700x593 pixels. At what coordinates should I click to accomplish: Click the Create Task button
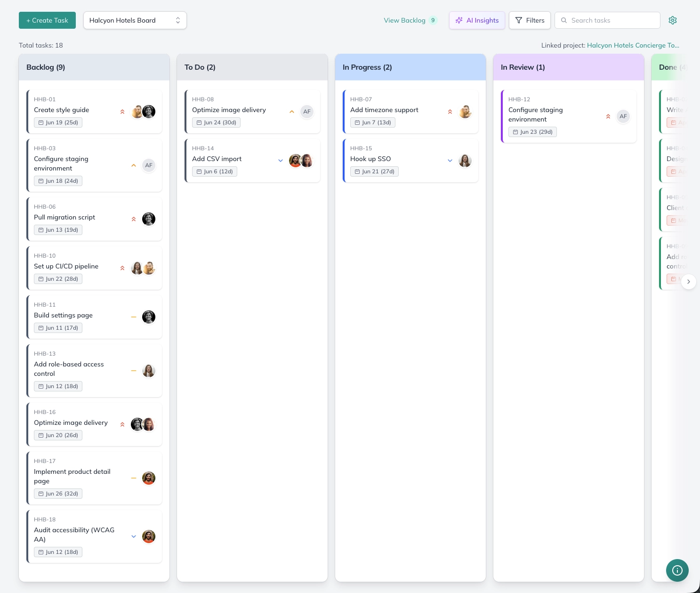pos(47,20)
